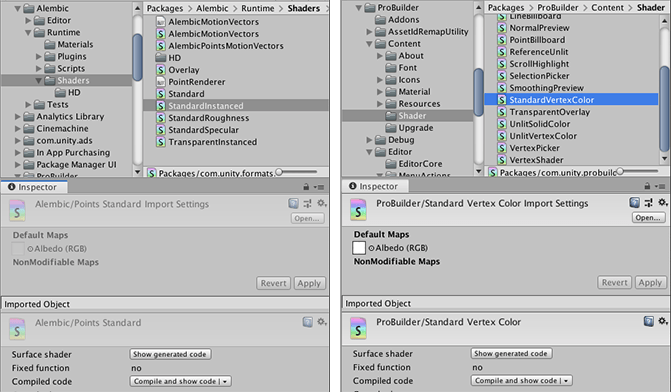Screen dimensions: 671x392
Task: Open presets icon in ProBuilder Import Settings header
Action: click(x=649, y=202)
